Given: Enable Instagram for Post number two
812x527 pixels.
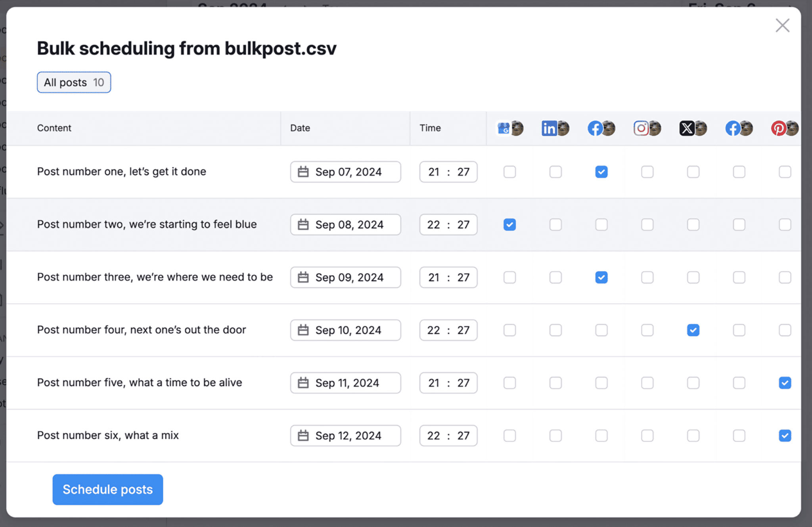Looking at the screenshot, I should [647, 225].
